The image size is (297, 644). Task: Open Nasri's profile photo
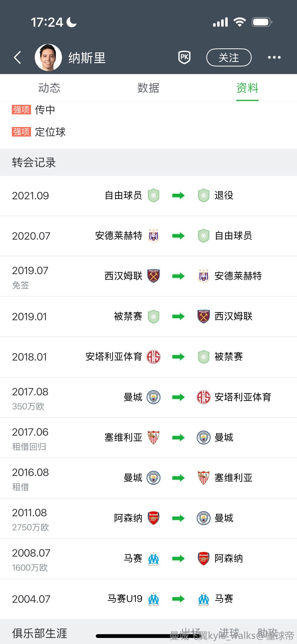point(48,57)
